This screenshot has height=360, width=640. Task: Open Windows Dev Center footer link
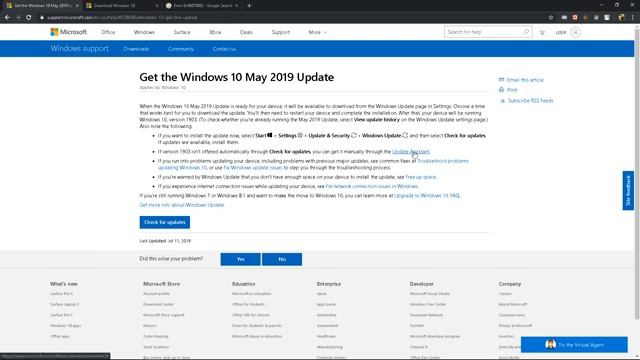(428, 304)
